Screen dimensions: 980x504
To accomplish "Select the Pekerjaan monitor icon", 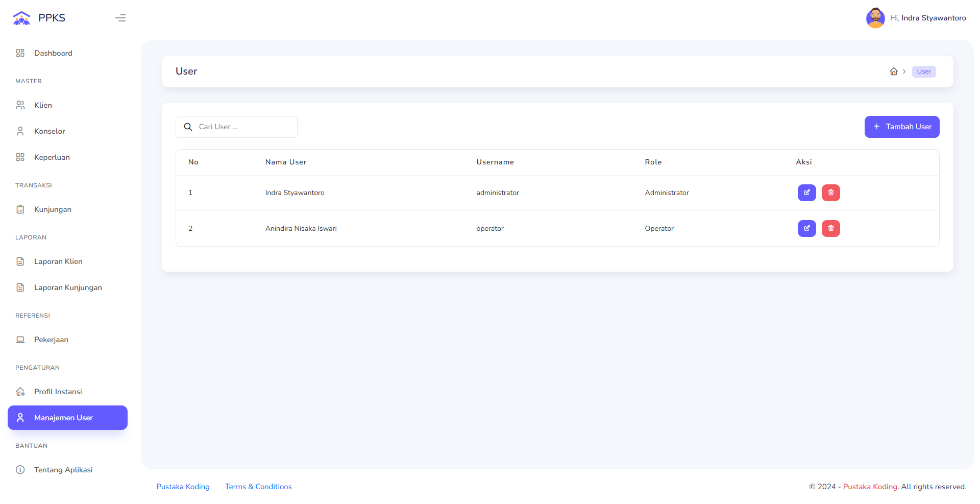I will [20, 339].
